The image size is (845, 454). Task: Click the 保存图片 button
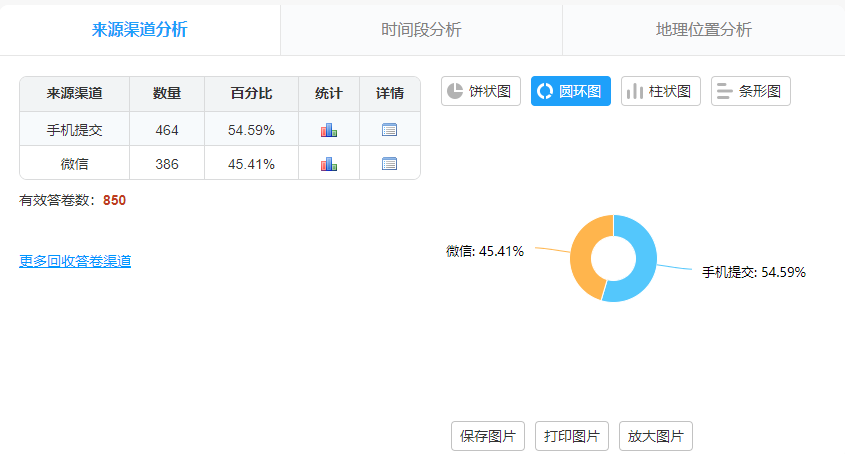(x=488, y=436)
